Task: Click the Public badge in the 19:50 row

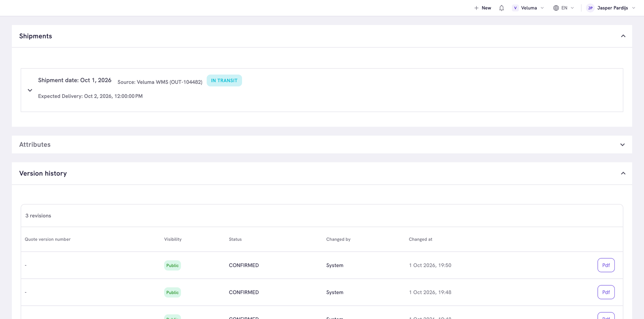Action: click(172, 265)
